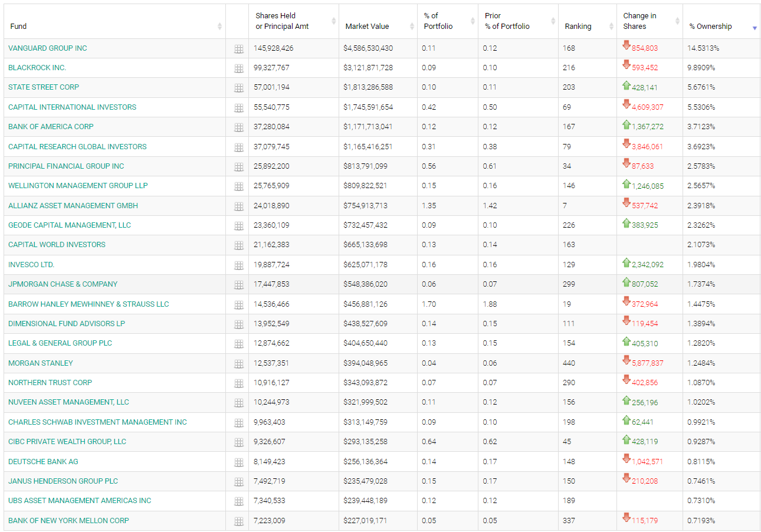Open GEODE CAPITAL MANAGEMENT, LLC link
The width and height of the screenshot is (761, 532).
70,225
